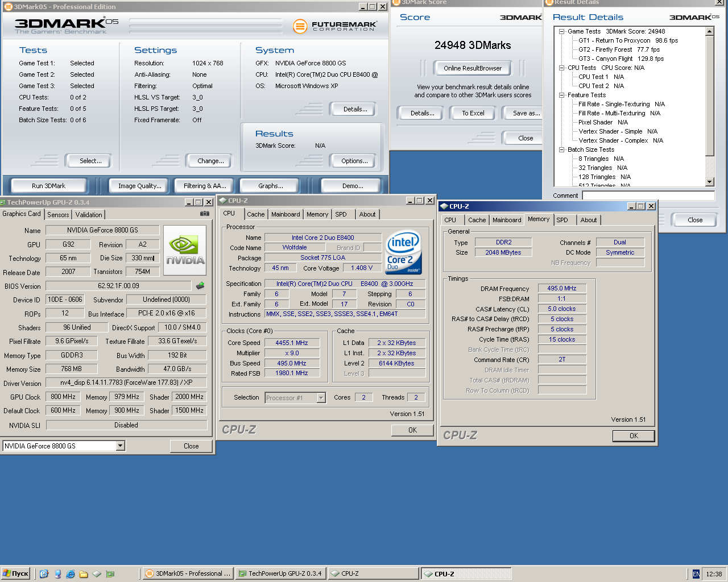Click To Excel in 3DMark Score window
The height and width of the screenshot is (582, 728).
[x=473, y=113]
